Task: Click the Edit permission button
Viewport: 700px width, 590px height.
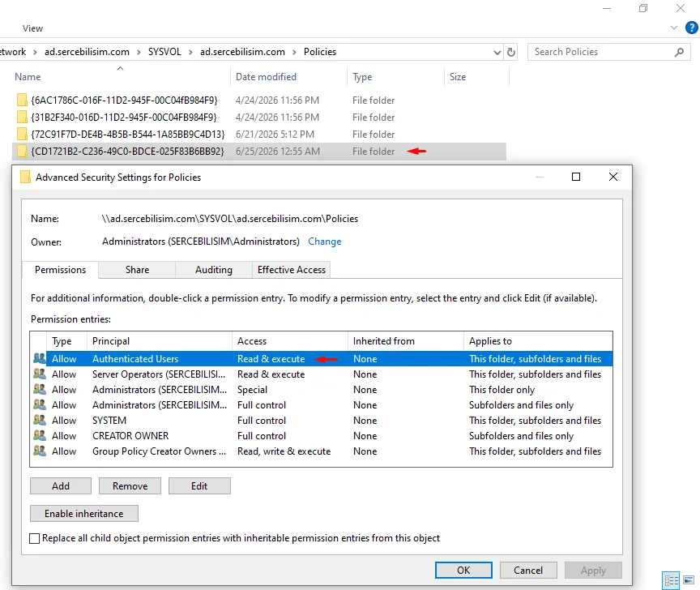Action: [199, 486]
